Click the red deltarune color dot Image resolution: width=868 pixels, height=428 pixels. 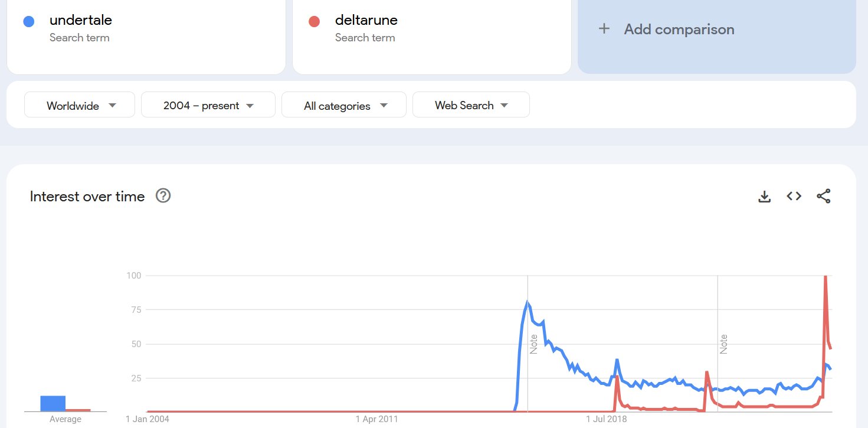tap(314, 22)
